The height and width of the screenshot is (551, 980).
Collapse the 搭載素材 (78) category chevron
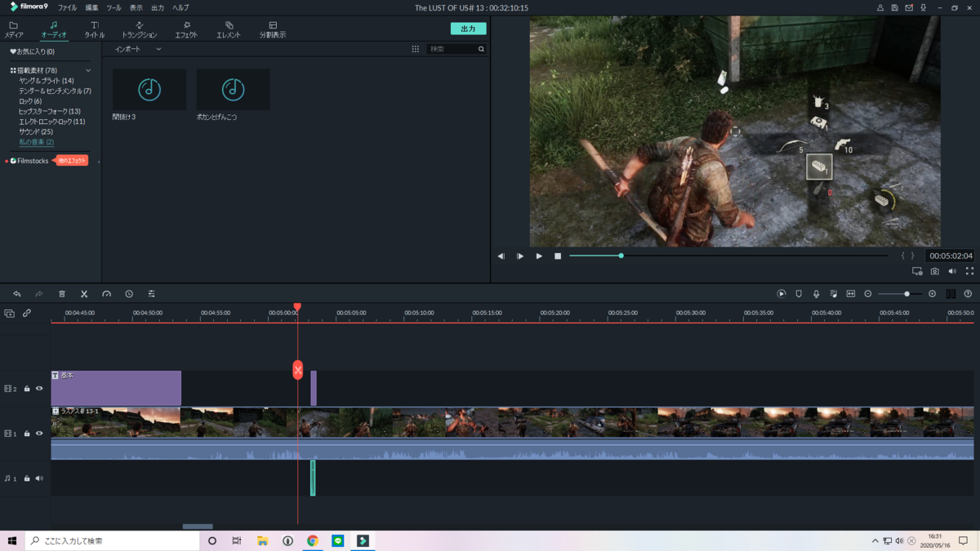click(x=88, y=71)
